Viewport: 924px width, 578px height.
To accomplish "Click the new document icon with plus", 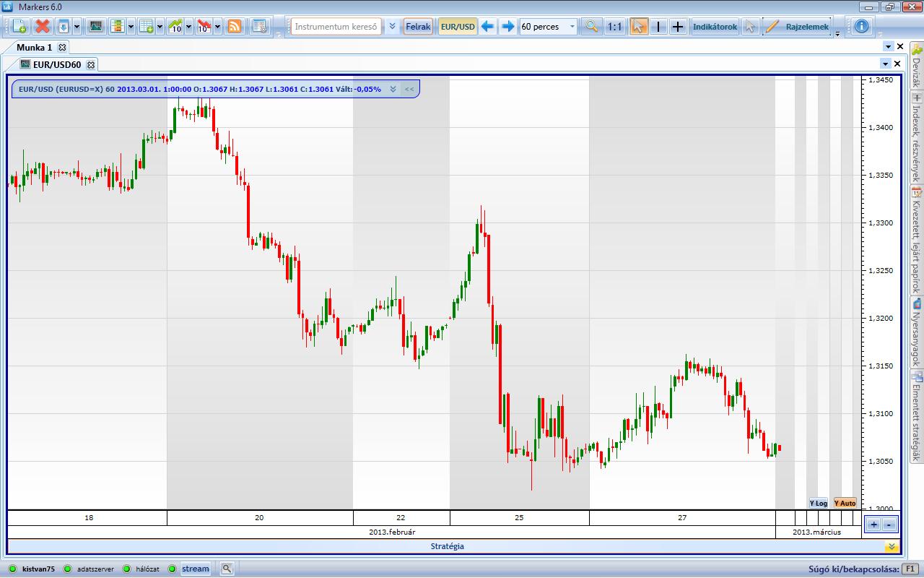I will click(19, 27).
